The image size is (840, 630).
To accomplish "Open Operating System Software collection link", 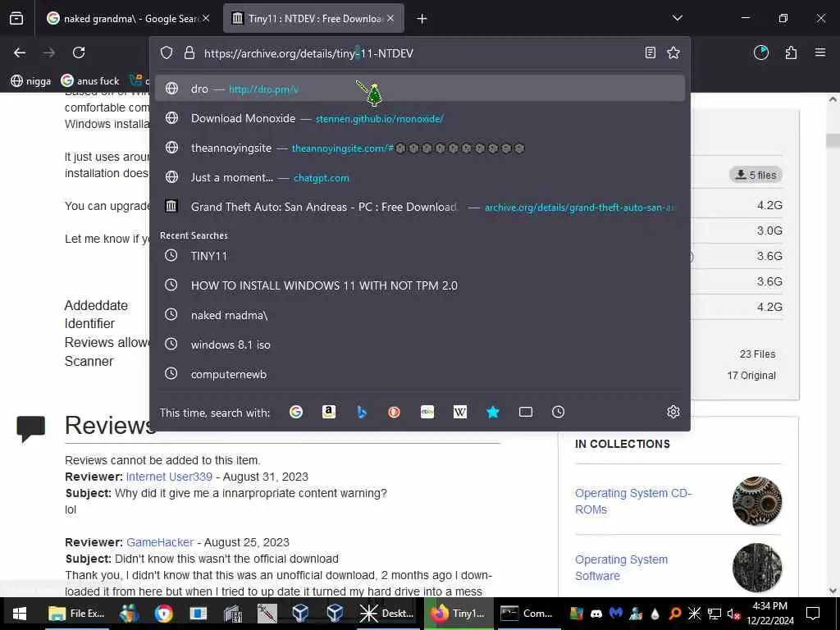I will click(x=622, y=568).
